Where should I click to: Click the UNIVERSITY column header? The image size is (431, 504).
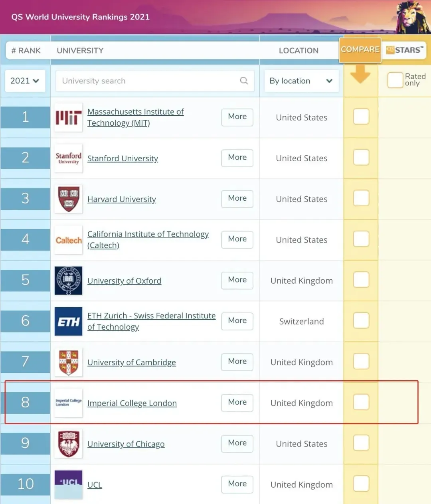[80, 51]
